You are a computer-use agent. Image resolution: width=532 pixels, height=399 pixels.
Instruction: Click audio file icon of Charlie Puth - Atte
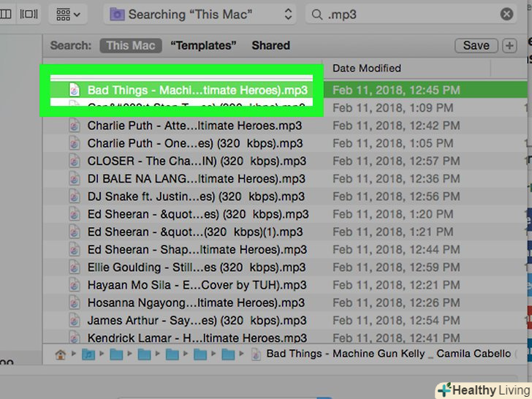pyautogui.click(x=75, y=126)
